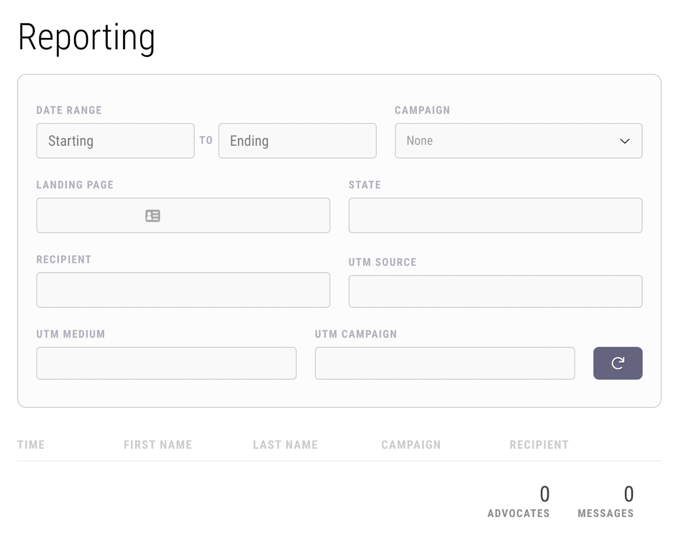Click the Ending date field
The image size is (688, 543).
(297, 141)
